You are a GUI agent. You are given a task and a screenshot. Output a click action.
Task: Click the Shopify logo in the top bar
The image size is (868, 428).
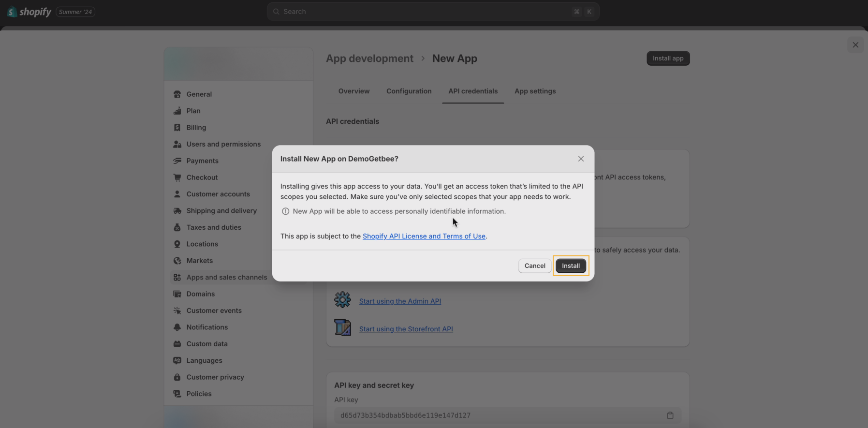tap(29, 12)
